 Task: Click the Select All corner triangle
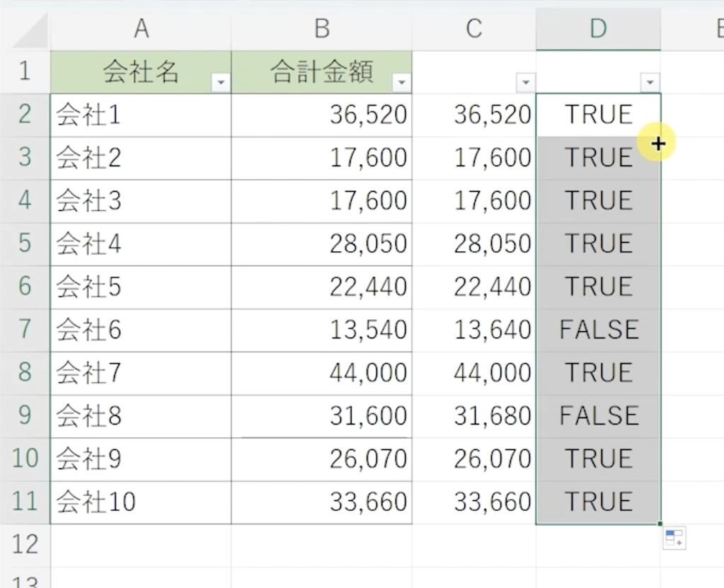pos(30,33)
